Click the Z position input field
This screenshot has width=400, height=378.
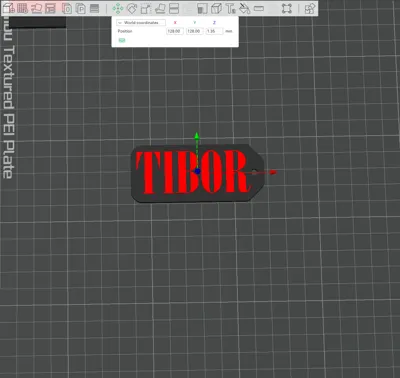pos(214,31)
